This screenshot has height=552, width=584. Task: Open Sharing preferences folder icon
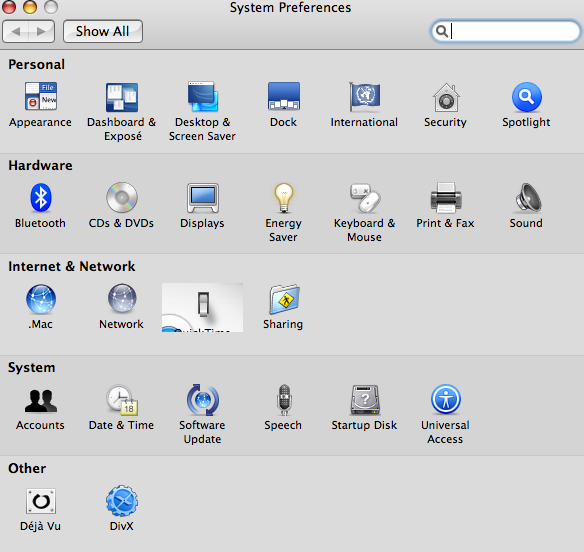[284, 299]
